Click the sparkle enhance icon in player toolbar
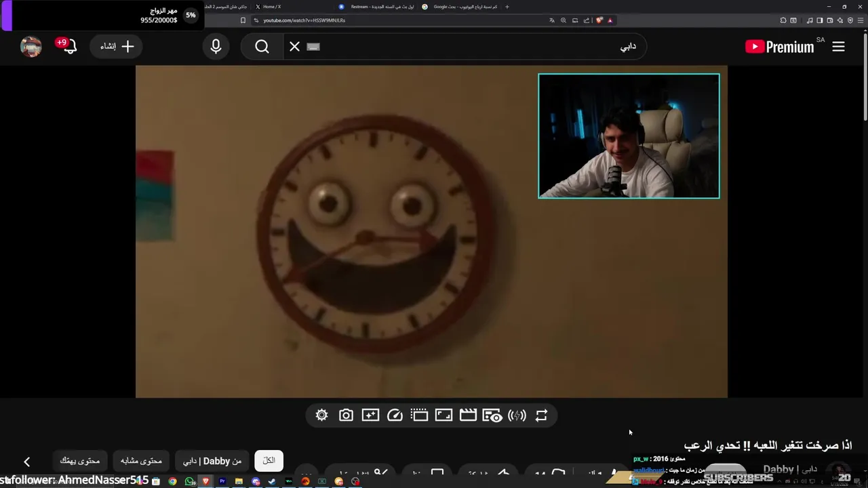Image resolution: width=868 pixels, height=488 pixels. (x=370, y=415)
